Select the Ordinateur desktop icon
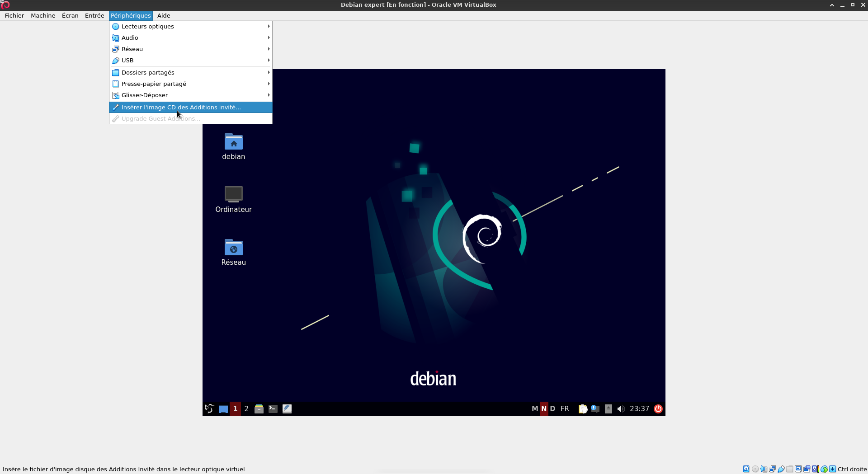The image size is (868, 474). (234, 199)
